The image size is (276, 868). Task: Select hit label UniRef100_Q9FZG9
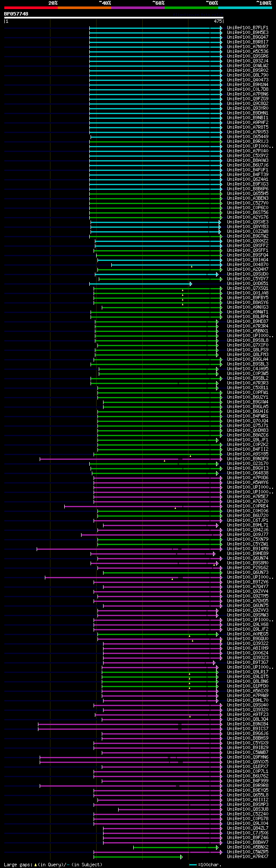point(248,99)
